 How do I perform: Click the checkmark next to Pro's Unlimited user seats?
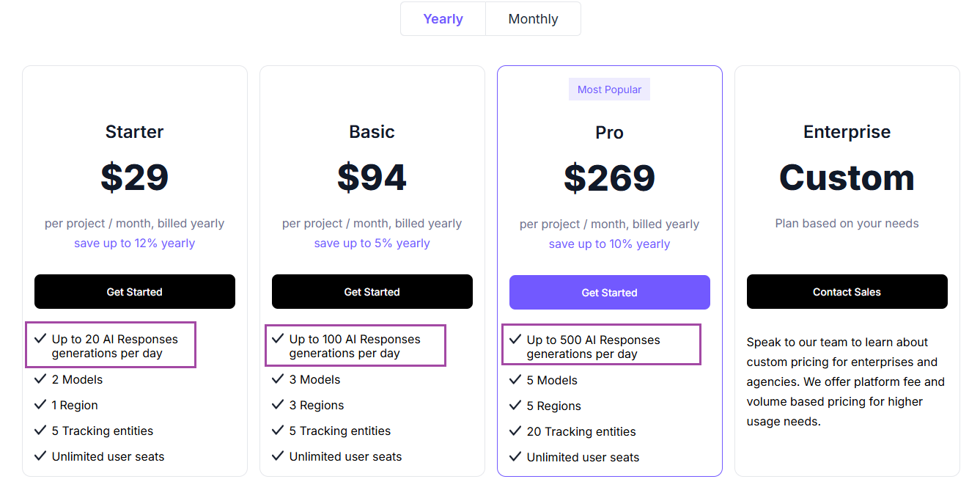pyautogui.click(x=515, y=457)
